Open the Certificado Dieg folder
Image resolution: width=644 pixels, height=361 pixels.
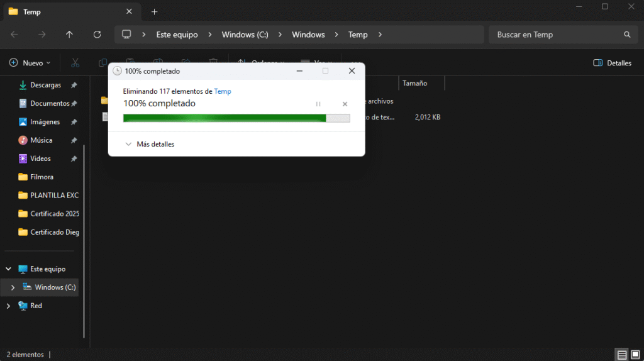click(x=48, y=232)
